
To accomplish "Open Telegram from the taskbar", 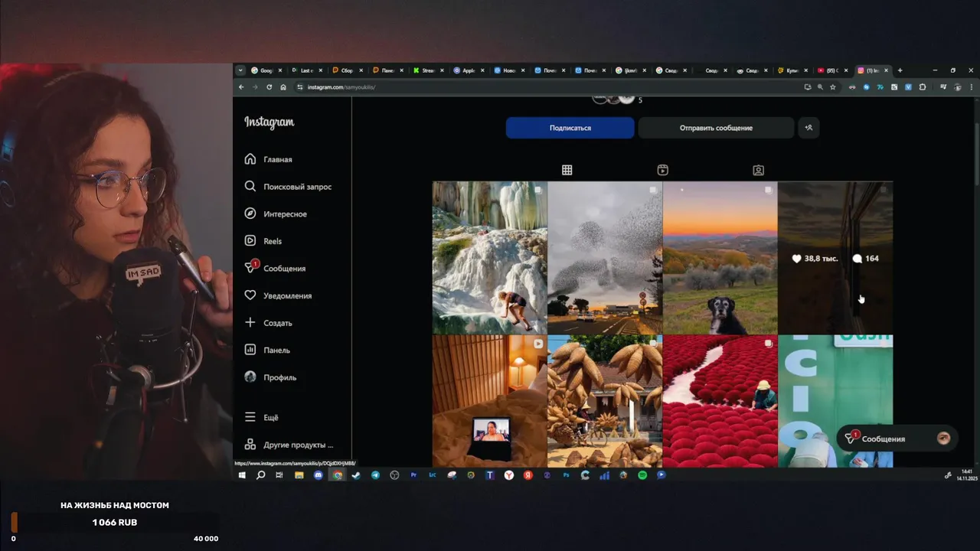I will coord(375,475).
